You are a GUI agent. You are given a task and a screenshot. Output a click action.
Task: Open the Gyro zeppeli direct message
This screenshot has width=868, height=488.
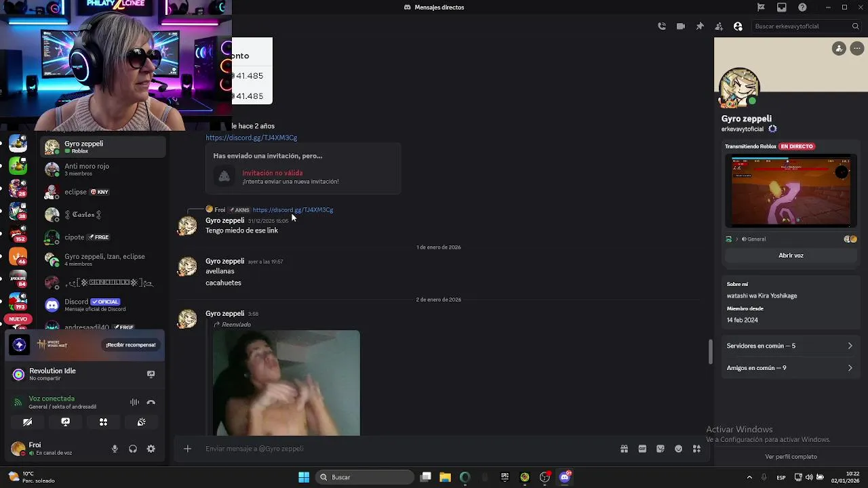coord(103,146)
